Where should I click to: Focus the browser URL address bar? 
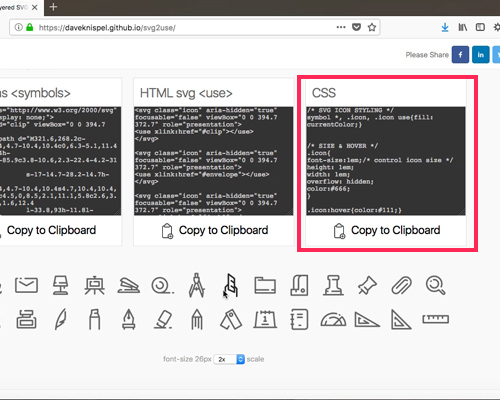(x=187, y=27)
